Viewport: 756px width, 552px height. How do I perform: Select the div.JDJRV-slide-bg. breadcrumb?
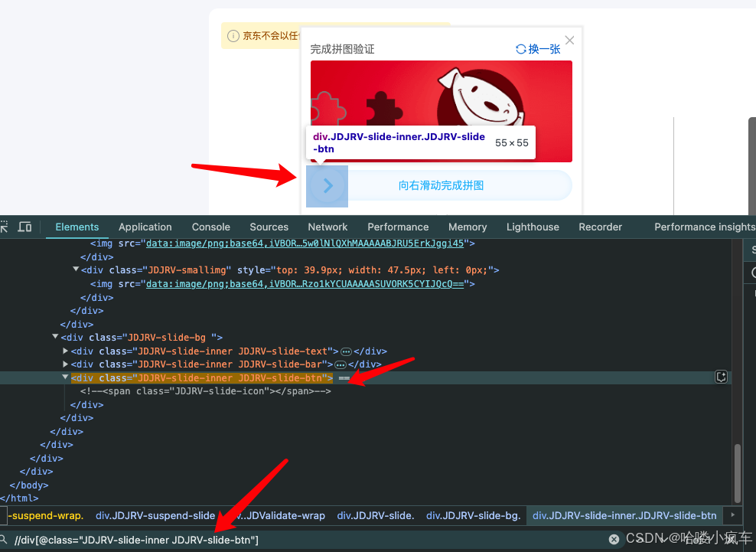pos(474,515)
